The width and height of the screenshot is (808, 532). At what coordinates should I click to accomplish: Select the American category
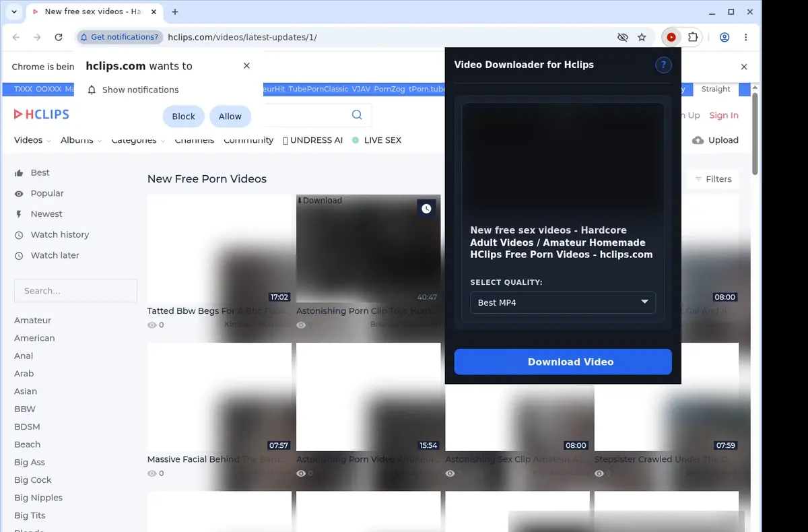[34, 338]
